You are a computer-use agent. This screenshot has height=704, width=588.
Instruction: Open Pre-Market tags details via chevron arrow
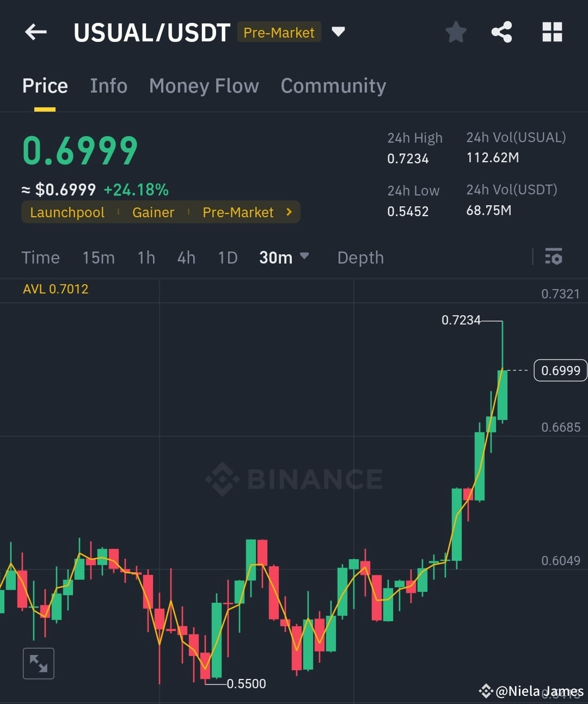click(288, 212)
